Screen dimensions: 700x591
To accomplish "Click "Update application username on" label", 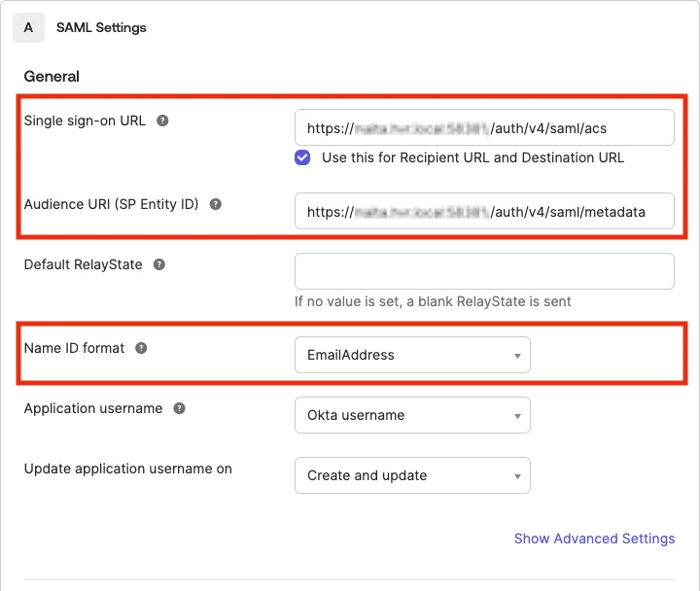I will (127, 469).
